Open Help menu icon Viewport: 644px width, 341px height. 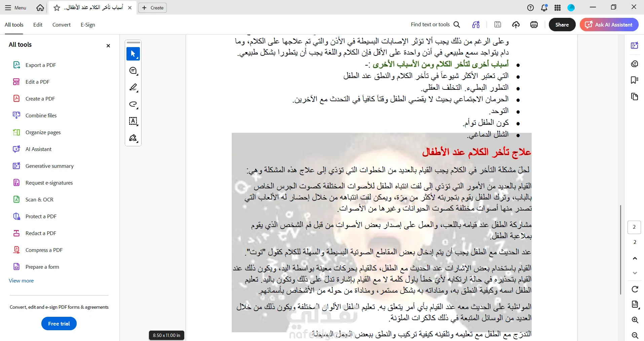tap(530, 7)
